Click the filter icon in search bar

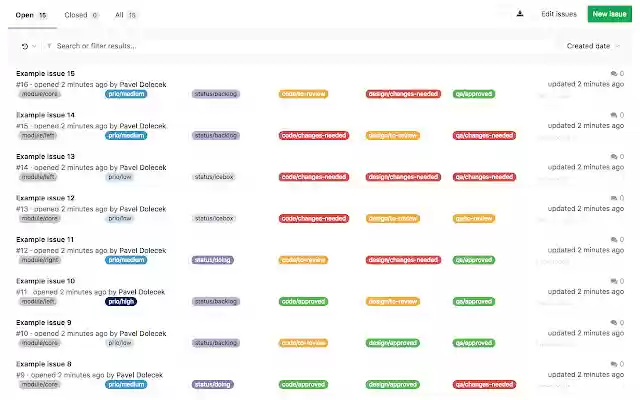[x=49, y=46]
